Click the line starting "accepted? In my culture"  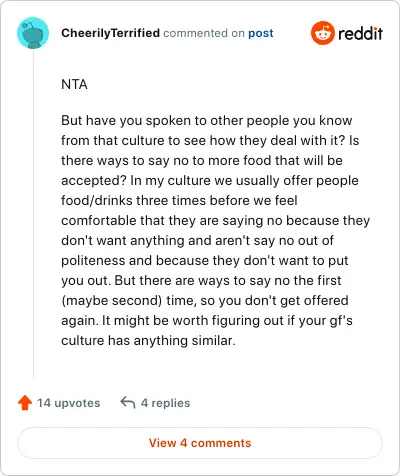(210, 180)
